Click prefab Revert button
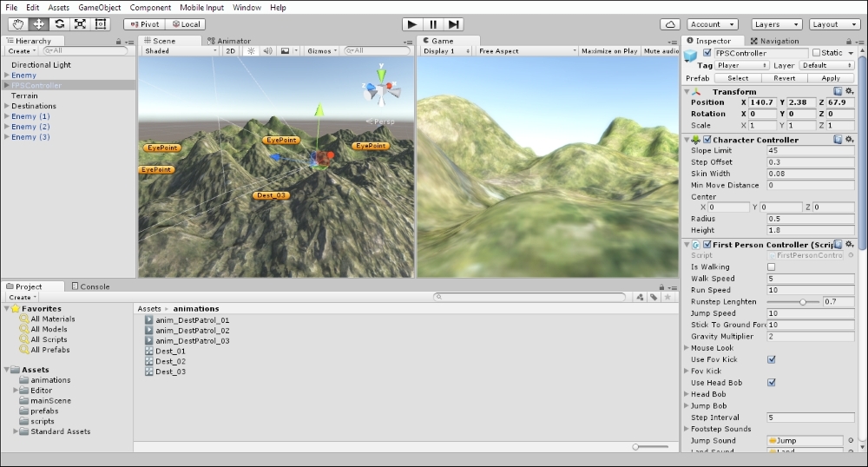Screen dimensions: 868x467 click(x=785, y=78)
